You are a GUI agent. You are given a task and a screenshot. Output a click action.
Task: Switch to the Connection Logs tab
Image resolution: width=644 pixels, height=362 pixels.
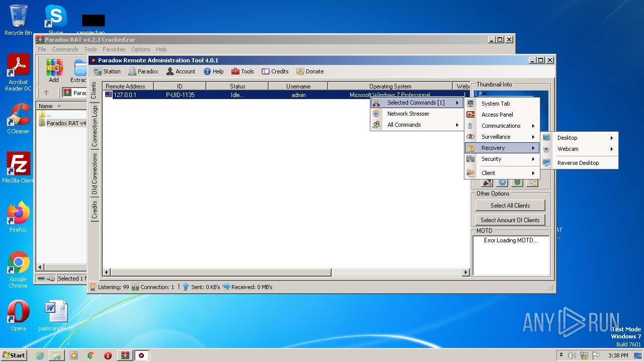[94, 126]
